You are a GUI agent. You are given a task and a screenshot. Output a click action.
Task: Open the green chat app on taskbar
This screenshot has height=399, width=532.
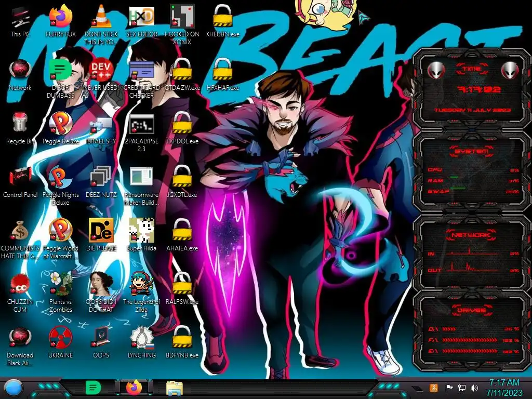click(x=94, y=388)
